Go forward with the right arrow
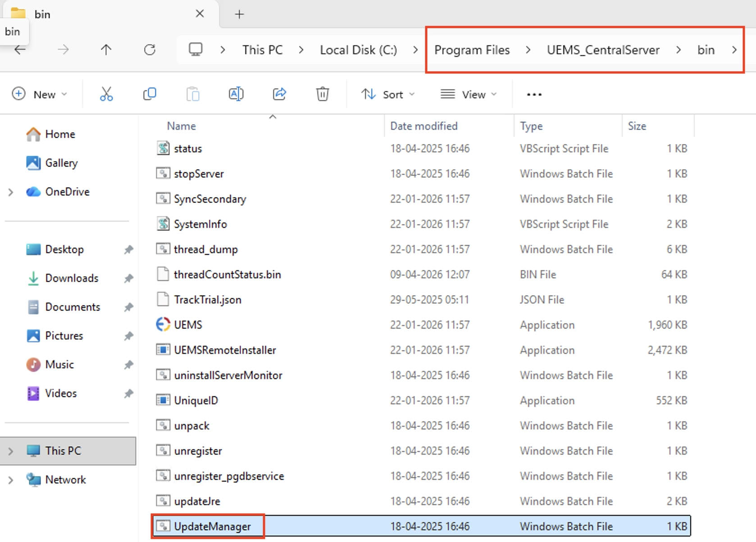This screenshot has width=756, height=542. pyautogui.click(x=63, y=50)
